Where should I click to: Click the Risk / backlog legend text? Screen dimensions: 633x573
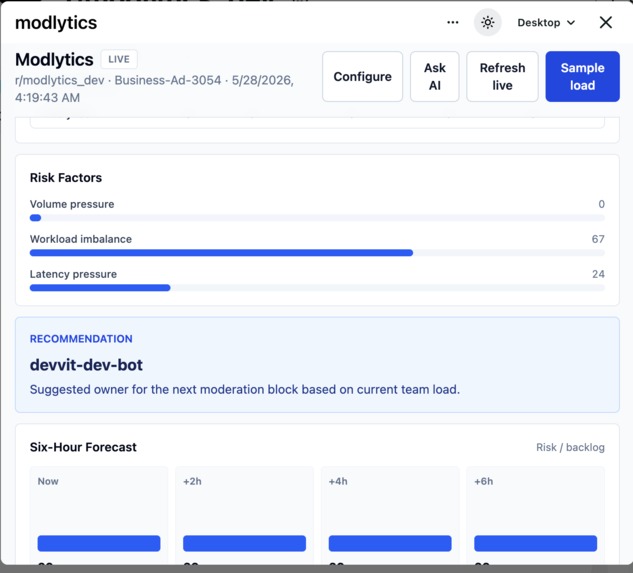[570, 447]
